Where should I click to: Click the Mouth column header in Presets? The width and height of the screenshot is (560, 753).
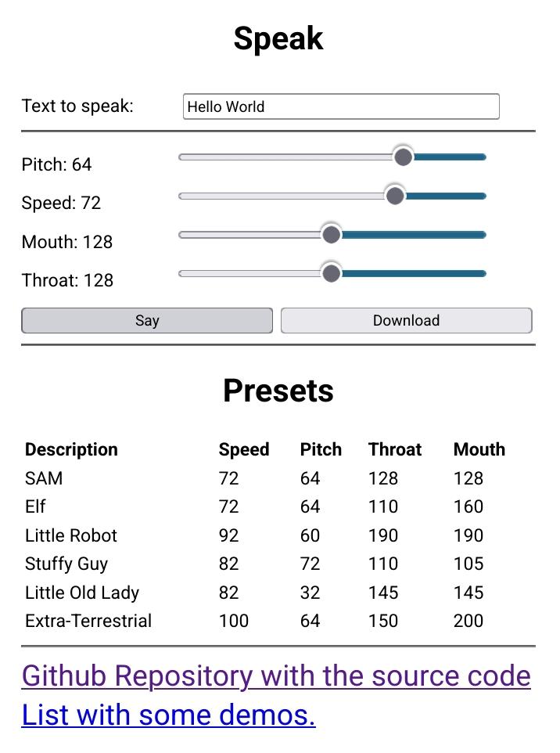click(x=479, y=449)
